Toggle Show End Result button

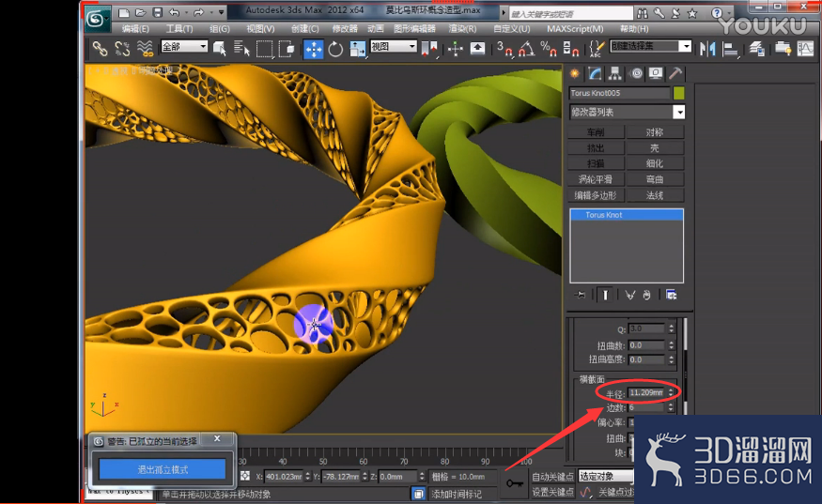click(x=605, y=295)
